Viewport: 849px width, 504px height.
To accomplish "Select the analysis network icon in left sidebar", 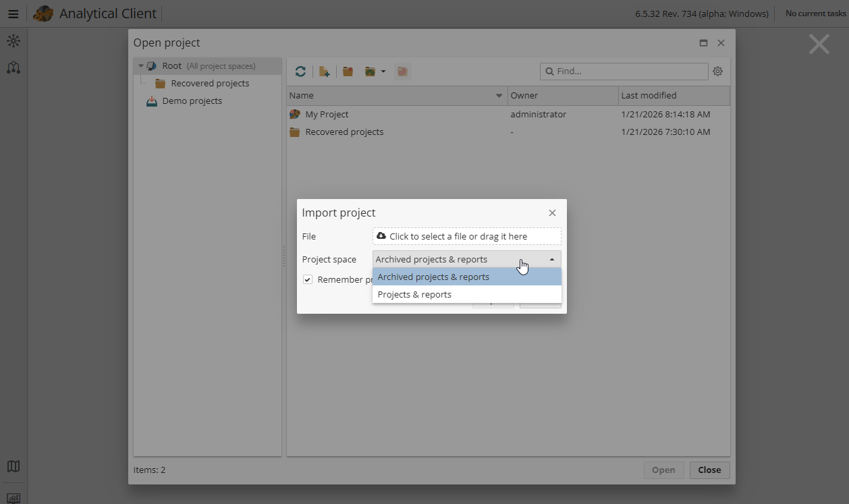I will coord(13,41).
